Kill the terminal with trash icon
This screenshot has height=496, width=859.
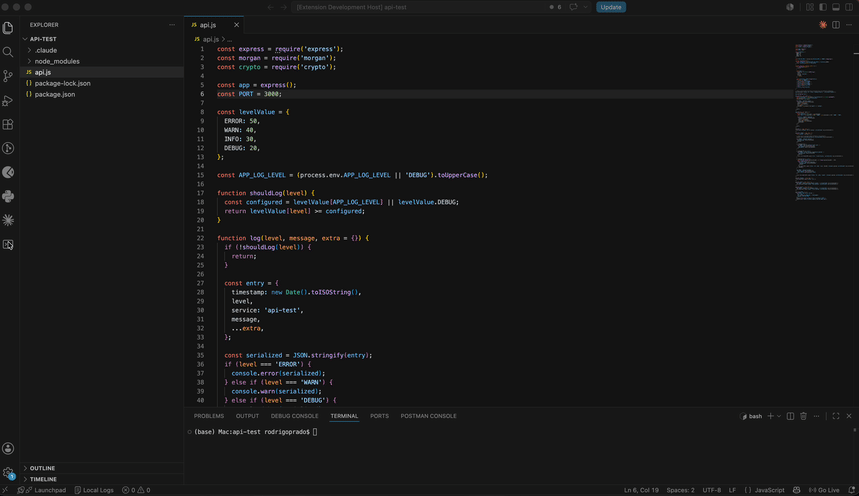pyautogui.click(x=804, y=416)
